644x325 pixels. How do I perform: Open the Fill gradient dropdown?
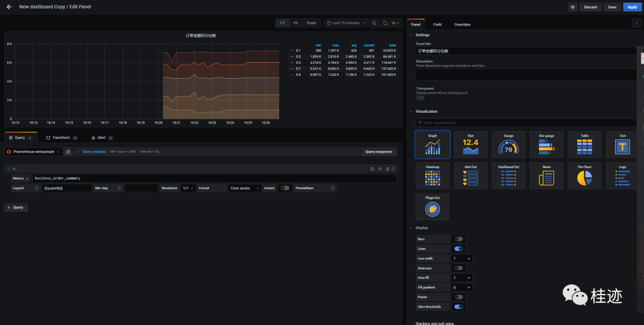[461, 287]
